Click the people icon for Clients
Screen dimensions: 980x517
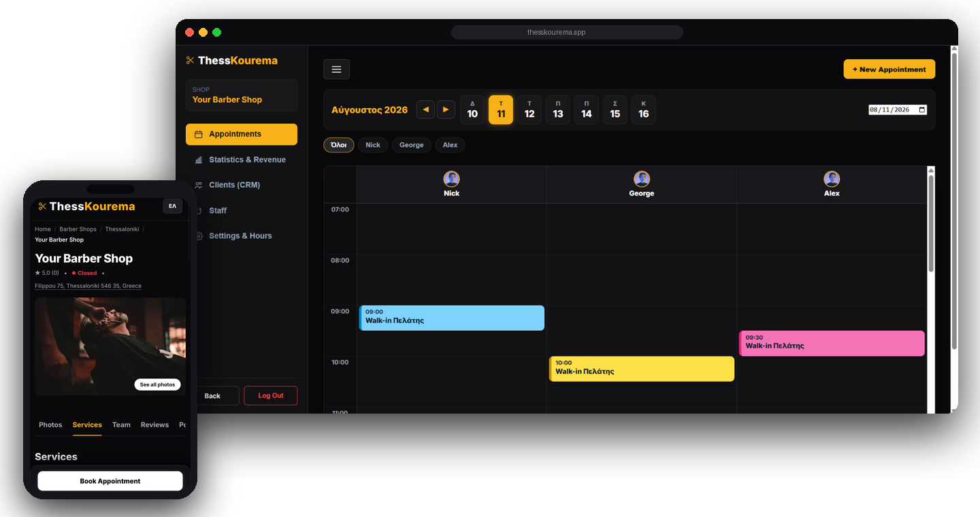199,185
